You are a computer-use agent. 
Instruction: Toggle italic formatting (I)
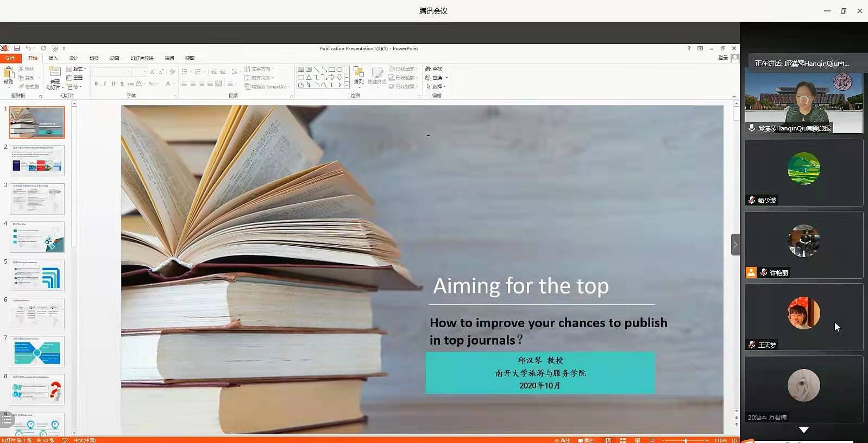tap(104, 84)
